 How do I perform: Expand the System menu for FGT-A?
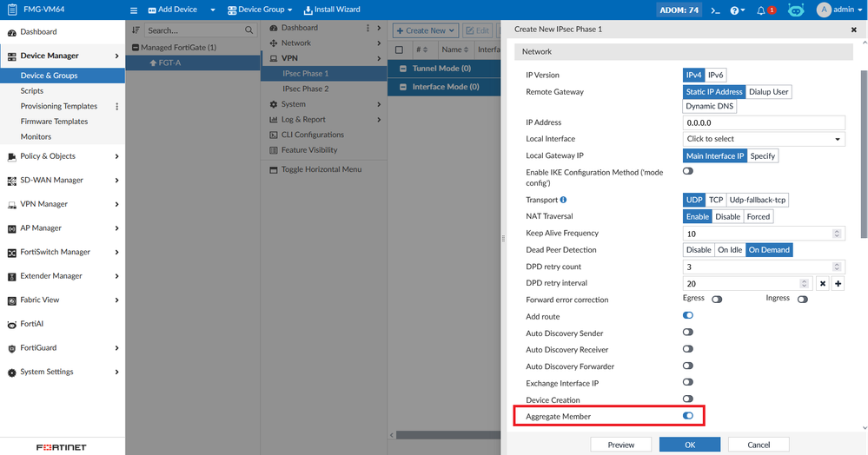(x=324, y=104)
